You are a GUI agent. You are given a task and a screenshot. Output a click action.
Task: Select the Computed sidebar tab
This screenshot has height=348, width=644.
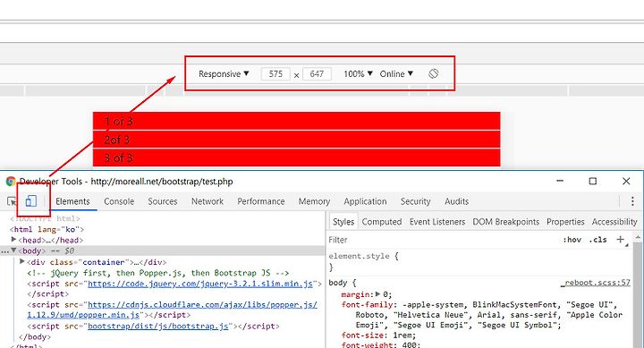(382, 222)
